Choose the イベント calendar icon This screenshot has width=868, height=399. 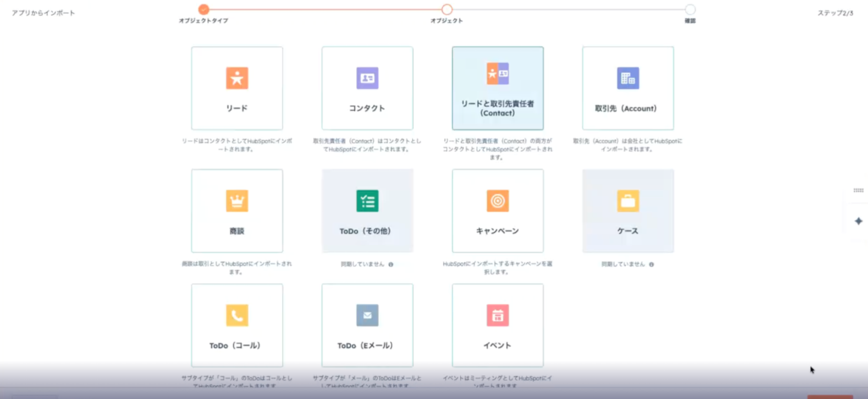(x=497, y=315)
